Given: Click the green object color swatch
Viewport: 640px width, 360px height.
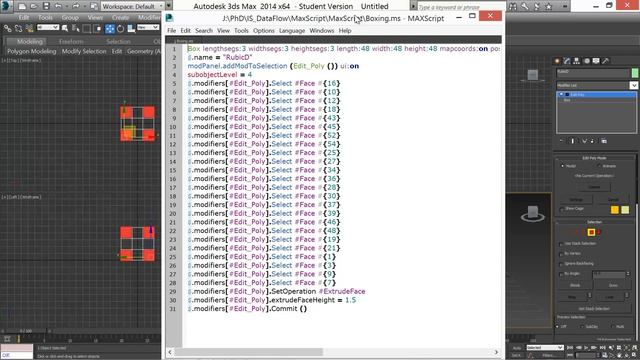Looking at the screenshot, I should (x=635, y=73).
